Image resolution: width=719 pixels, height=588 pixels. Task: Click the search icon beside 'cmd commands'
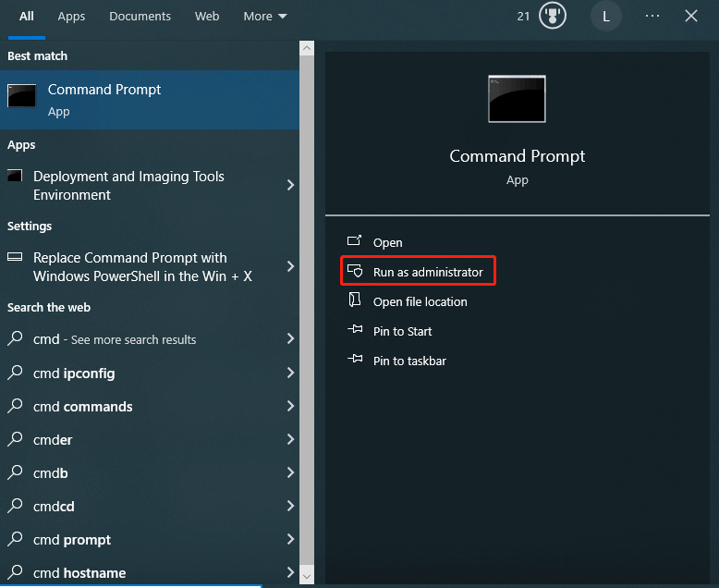[15, 406]
